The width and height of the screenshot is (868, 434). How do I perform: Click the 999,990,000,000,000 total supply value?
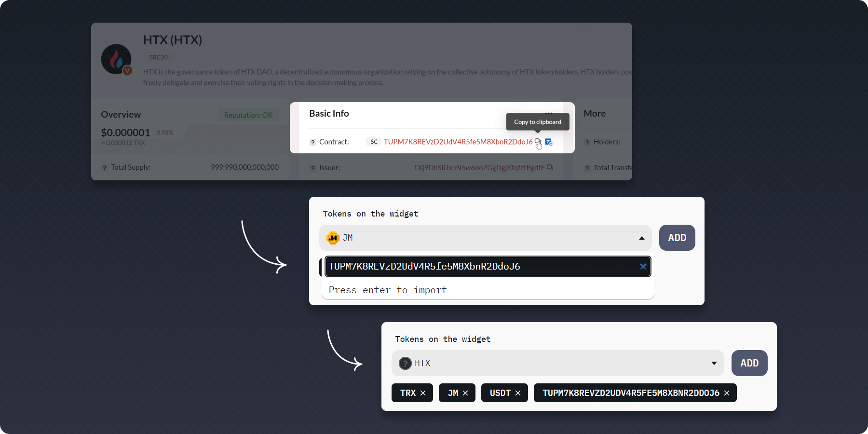pos(244,167)
